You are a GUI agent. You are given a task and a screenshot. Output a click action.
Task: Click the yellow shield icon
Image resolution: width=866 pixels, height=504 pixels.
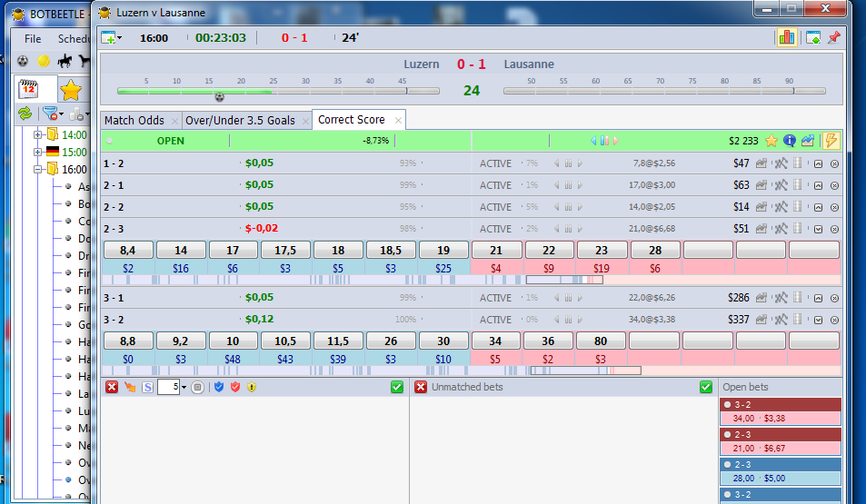[x=252, y=387]
